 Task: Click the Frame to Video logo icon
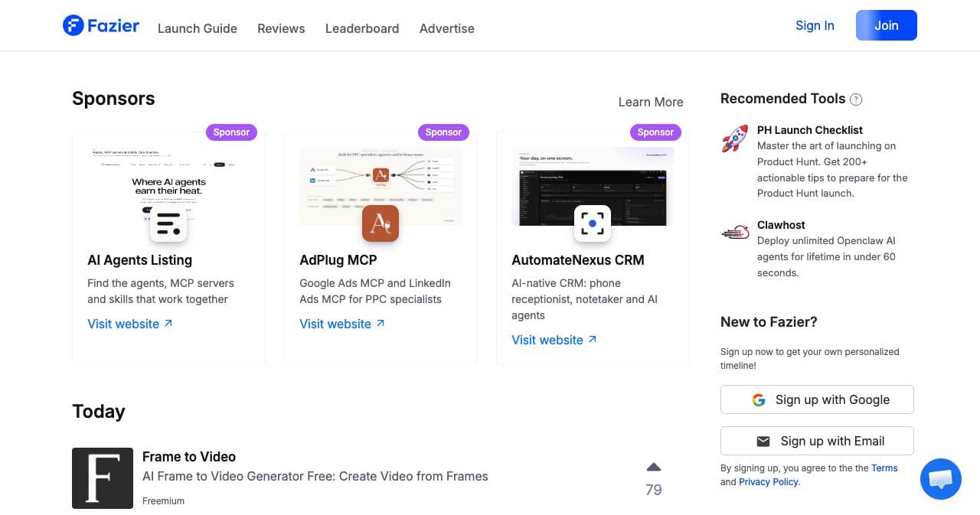click(x=103, y=478)
